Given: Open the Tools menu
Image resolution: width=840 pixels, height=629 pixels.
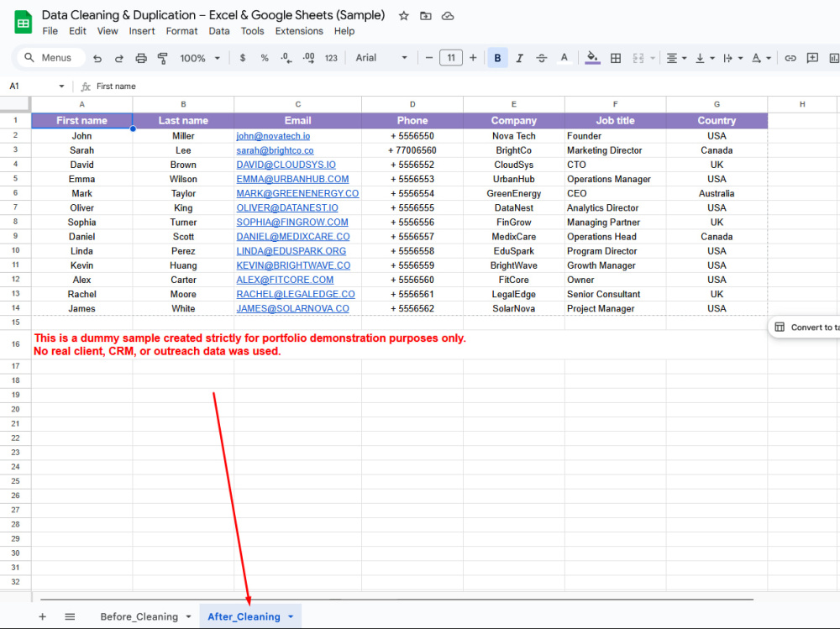Looking at the screenshot, I should click(252, 31).
